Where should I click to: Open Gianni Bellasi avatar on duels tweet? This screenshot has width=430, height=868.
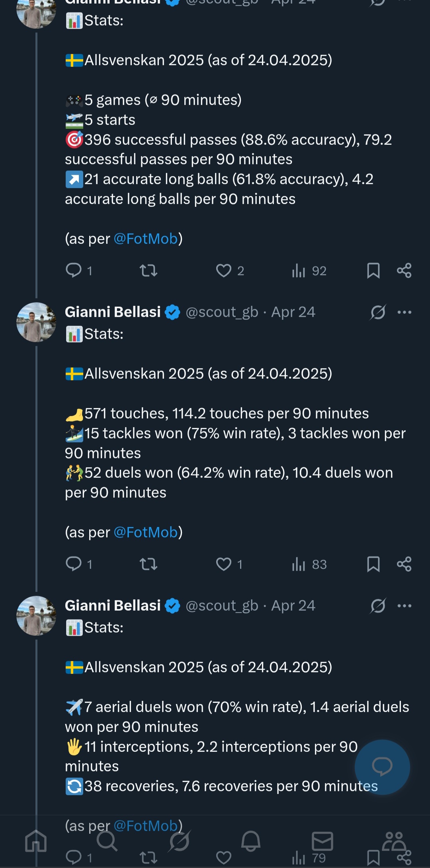tap(36, 322)
